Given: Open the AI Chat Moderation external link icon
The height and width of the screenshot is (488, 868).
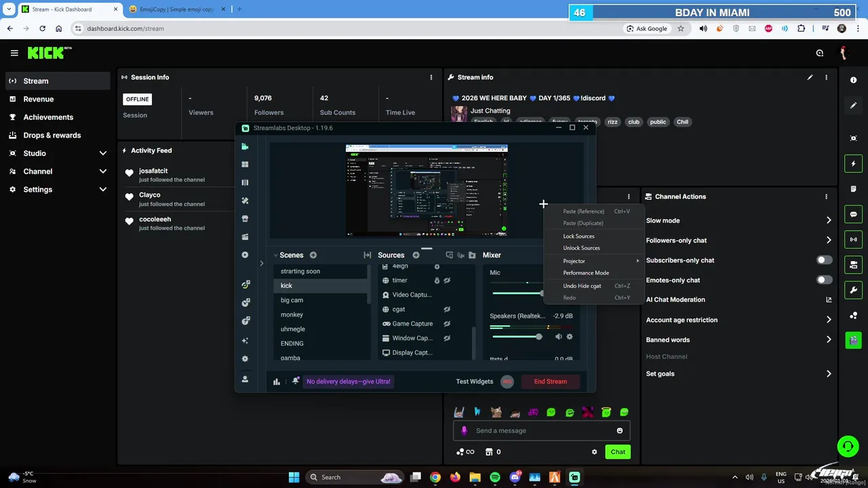Looking at the screenshot, I should point(829,300).
